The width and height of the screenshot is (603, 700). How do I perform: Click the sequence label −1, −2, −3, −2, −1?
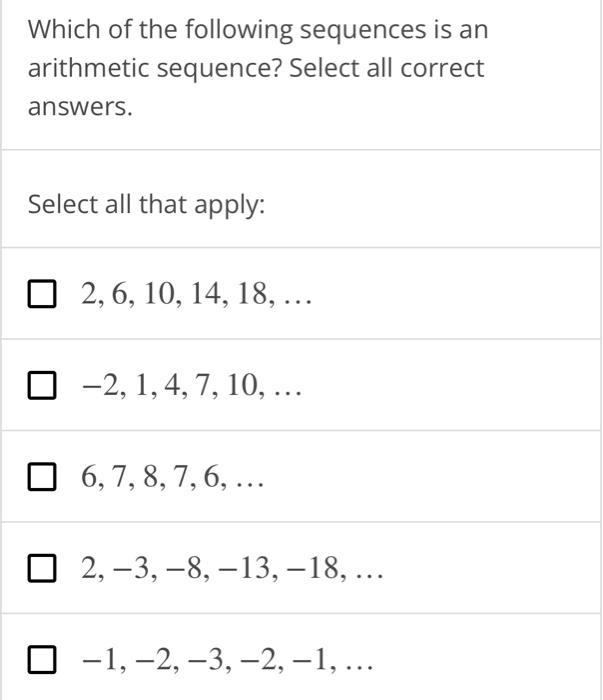pyautogui.click(x=227, y=660)
